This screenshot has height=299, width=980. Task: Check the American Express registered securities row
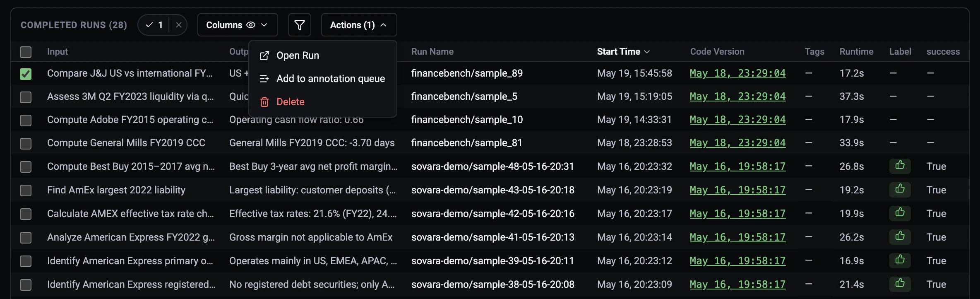point(26,285)
